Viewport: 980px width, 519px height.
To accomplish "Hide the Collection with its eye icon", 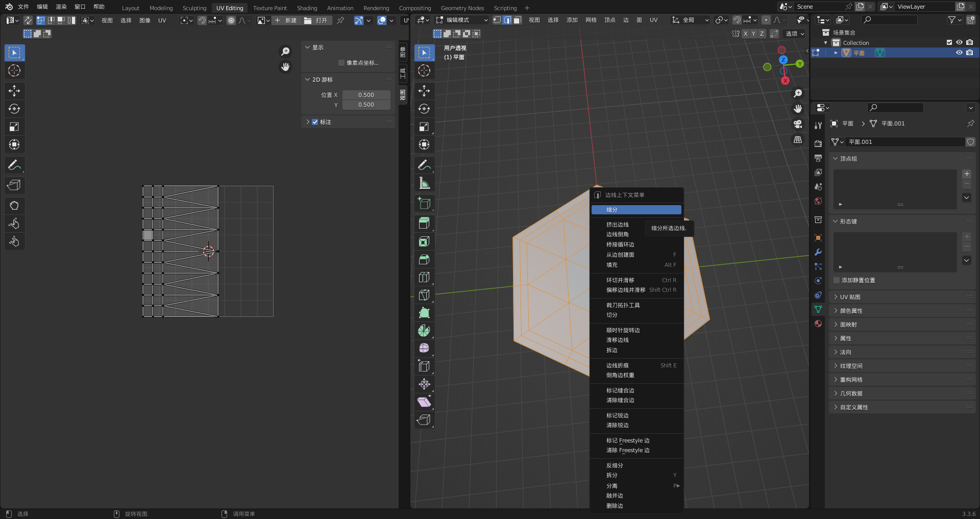I will click(960, 43).
